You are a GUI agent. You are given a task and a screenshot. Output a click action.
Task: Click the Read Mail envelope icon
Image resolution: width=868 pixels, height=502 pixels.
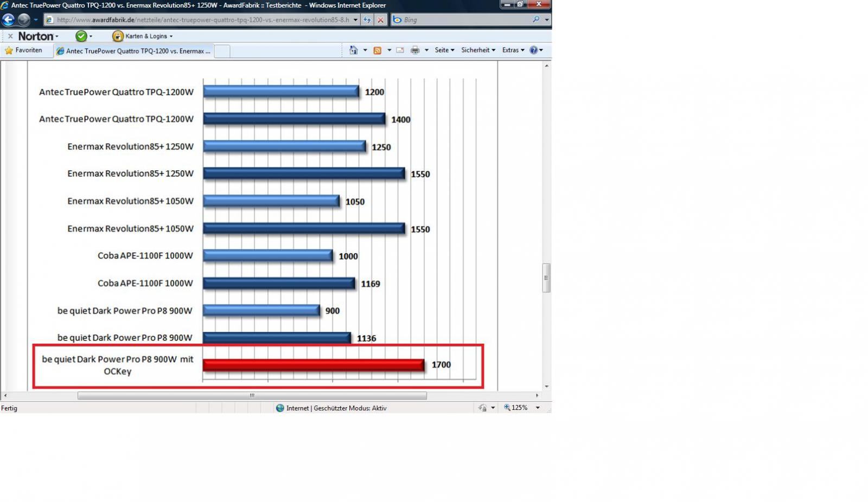[x=400, y=50]
